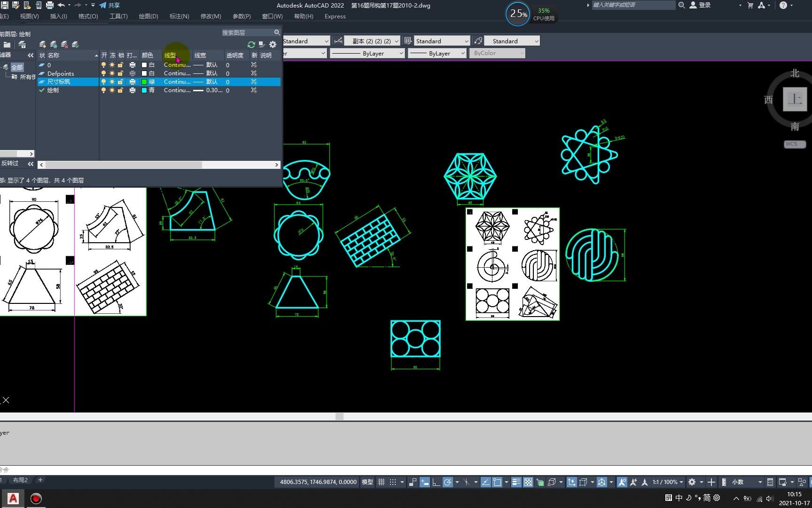Set selected layer as current layer
Viewport: 812px width, 508px height.
(x=75, y=44)
